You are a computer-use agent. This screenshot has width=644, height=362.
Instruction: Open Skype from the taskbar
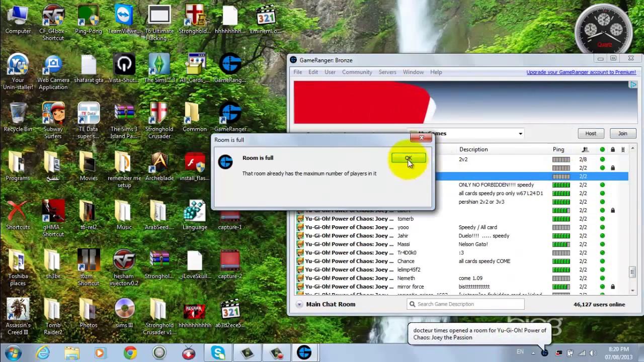point(218,352)
